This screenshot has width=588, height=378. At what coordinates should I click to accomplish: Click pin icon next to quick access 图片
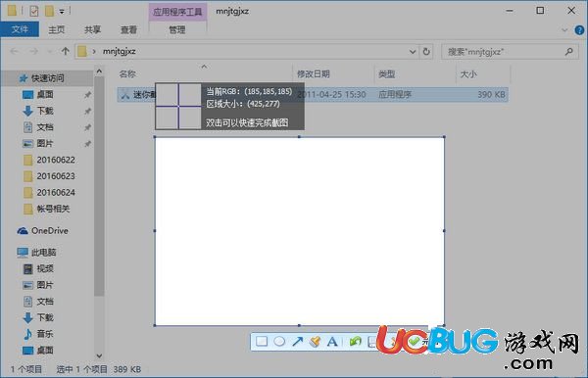pyautogui.click(x=87, y=144)
